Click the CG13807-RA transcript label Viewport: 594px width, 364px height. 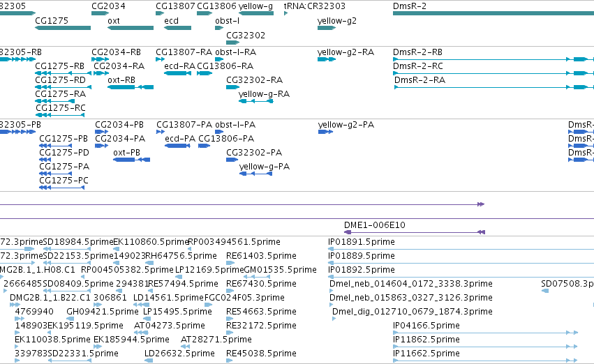[184, 52]
